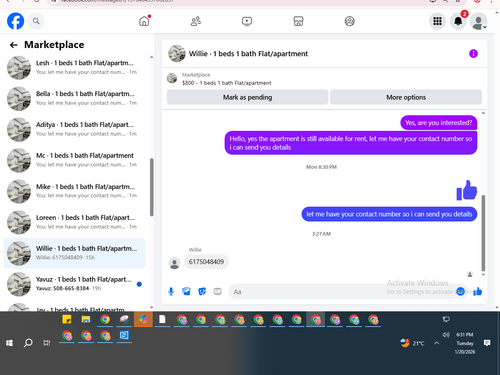Open the Friends icon in top navigation
Image resolution: width=500 pixels, height=375 pixels.
pos(196,21)
